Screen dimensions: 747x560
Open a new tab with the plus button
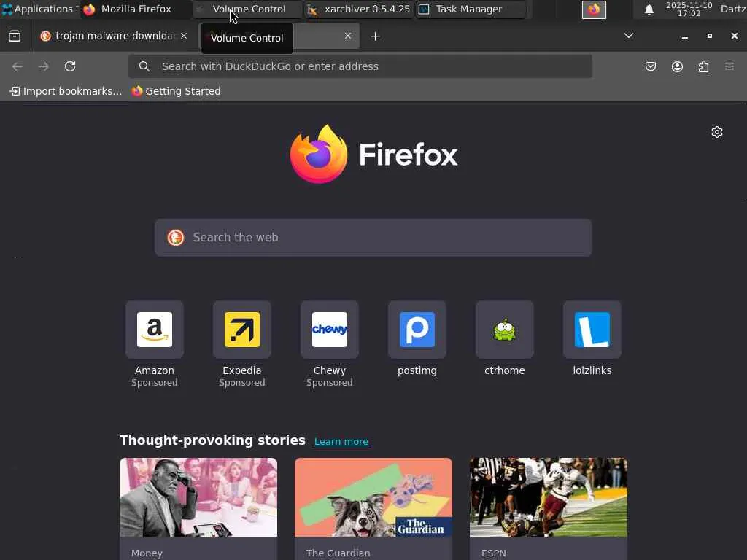point(376,36)
